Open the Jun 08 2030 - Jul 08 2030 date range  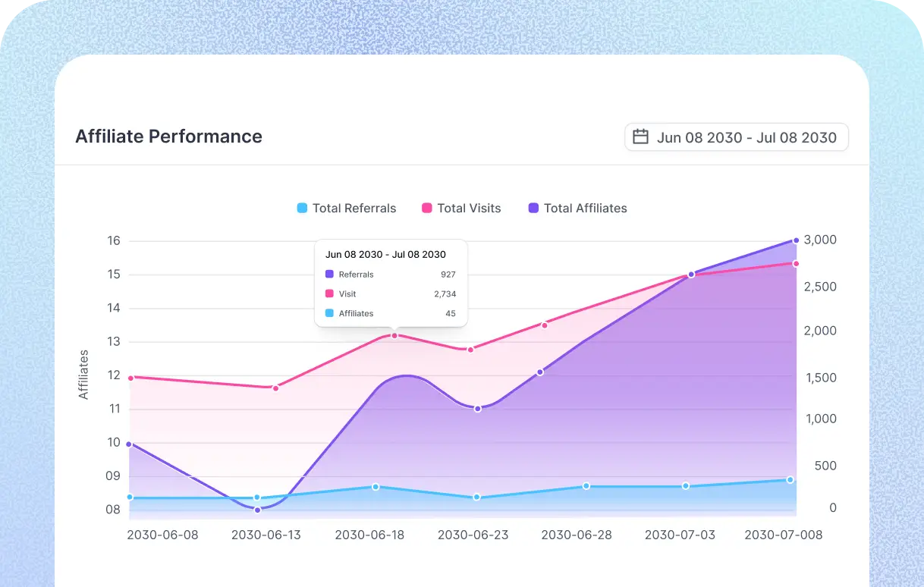point(746,138)
